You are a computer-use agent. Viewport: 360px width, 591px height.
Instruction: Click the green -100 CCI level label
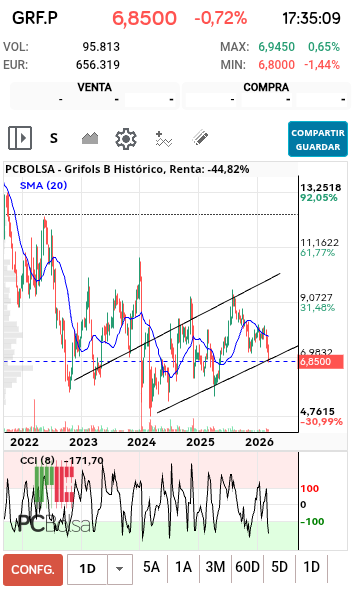pyautogui.click(x=312, y=522)
